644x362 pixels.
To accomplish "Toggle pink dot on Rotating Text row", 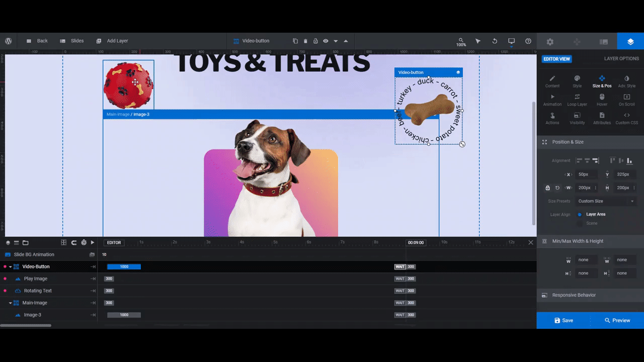I will pos(5,291).
